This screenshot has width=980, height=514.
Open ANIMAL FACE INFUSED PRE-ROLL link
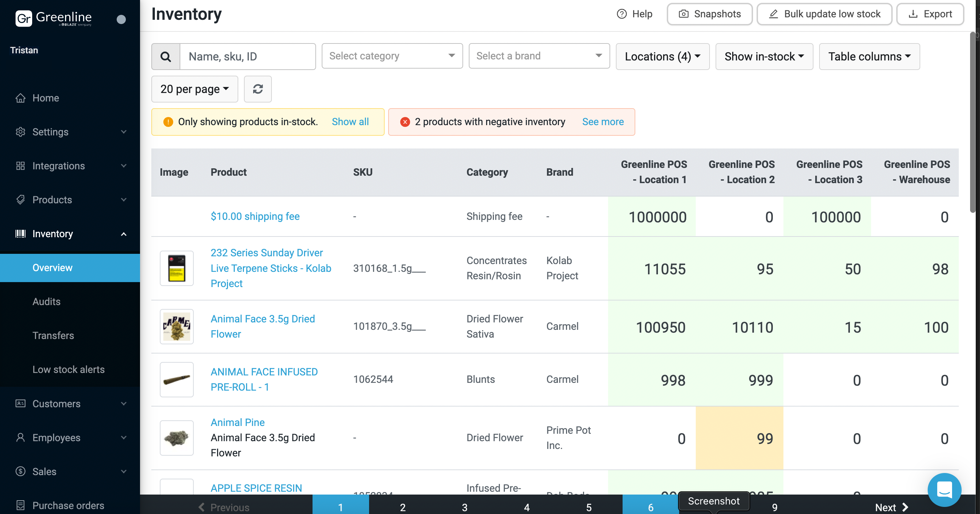point(264,379)
